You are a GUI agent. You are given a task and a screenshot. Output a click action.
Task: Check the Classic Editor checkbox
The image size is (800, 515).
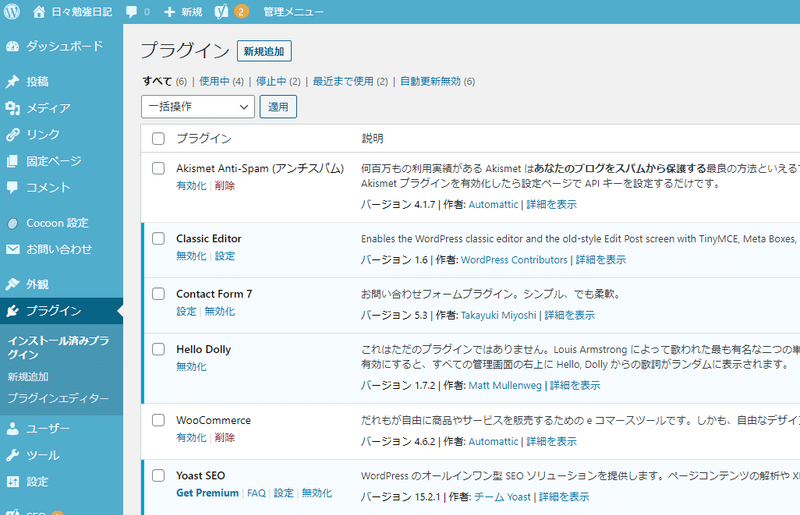[x=158, y=238]
